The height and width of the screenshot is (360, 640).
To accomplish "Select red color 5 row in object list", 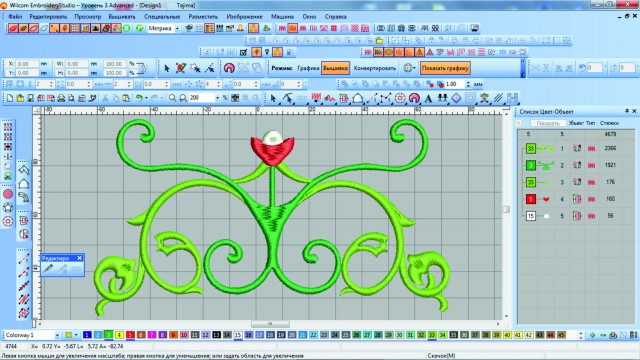I will pyautogui.click(x=576, y=199).
